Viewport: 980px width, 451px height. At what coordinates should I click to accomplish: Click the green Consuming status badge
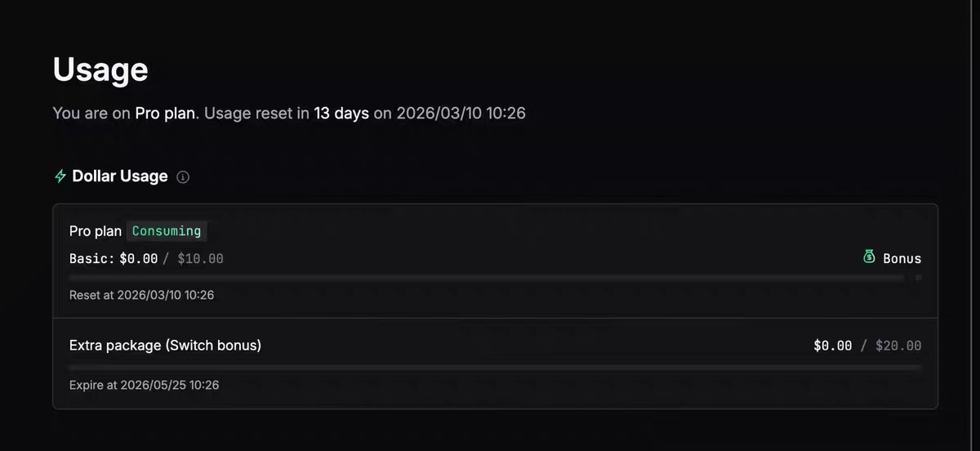(x=167, y=231)
